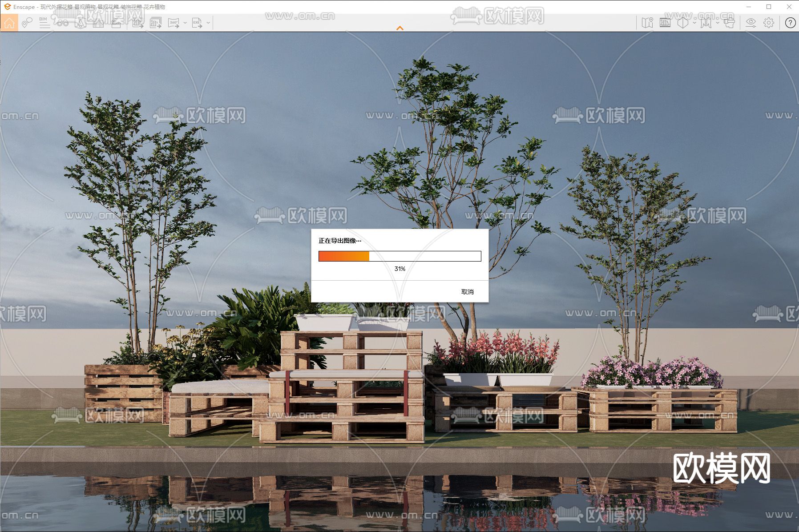Export a 360° panorama
This screenshot has height=532, width=799.
[174, 23]
